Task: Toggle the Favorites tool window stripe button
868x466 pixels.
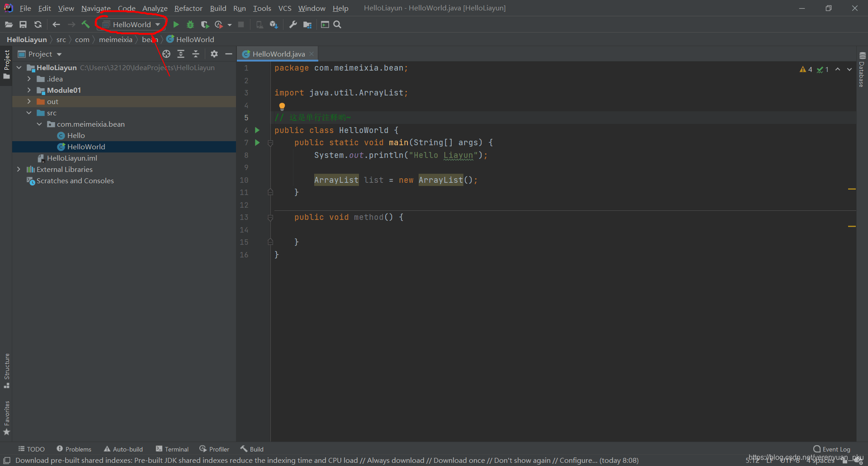Action: [6, 418]
